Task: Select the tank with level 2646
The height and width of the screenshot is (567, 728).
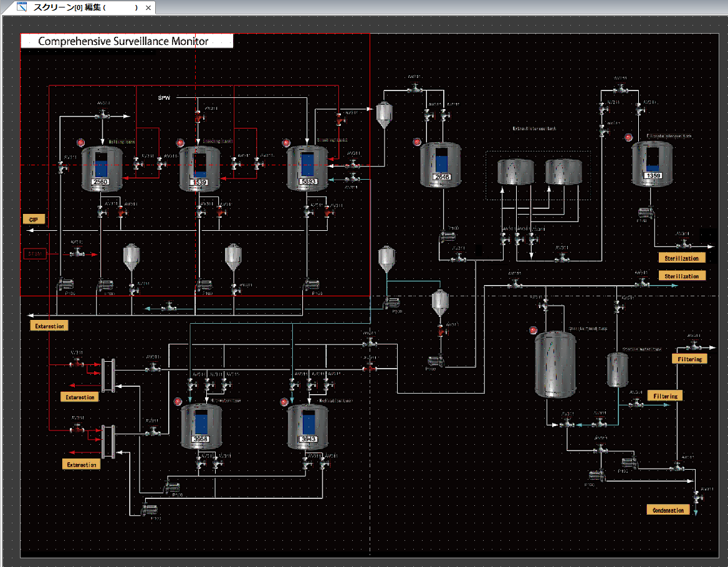Action: [441, 165]
